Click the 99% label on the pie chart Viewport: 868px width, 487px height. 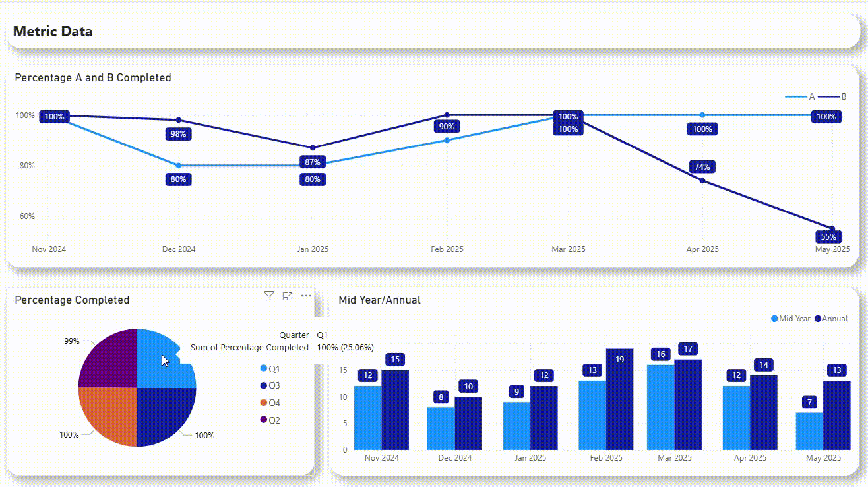72,341
